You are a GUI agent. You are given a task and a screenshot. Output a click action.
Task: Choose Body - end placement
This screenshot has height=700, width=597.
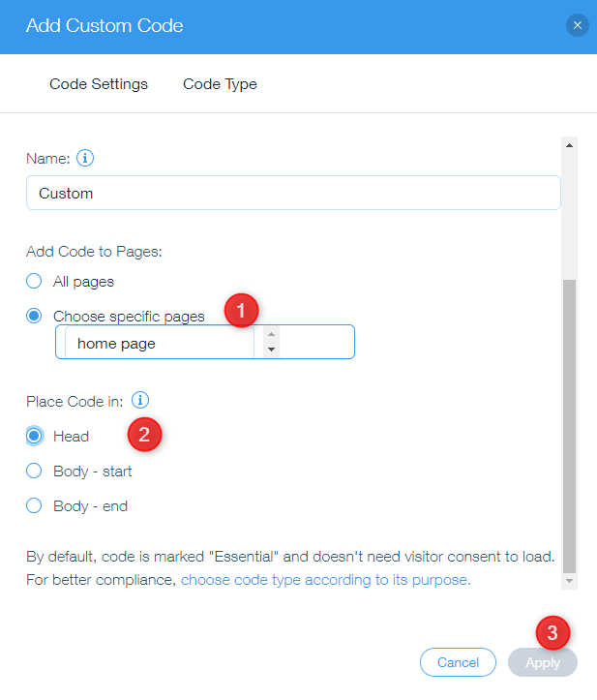pos(35,505)
